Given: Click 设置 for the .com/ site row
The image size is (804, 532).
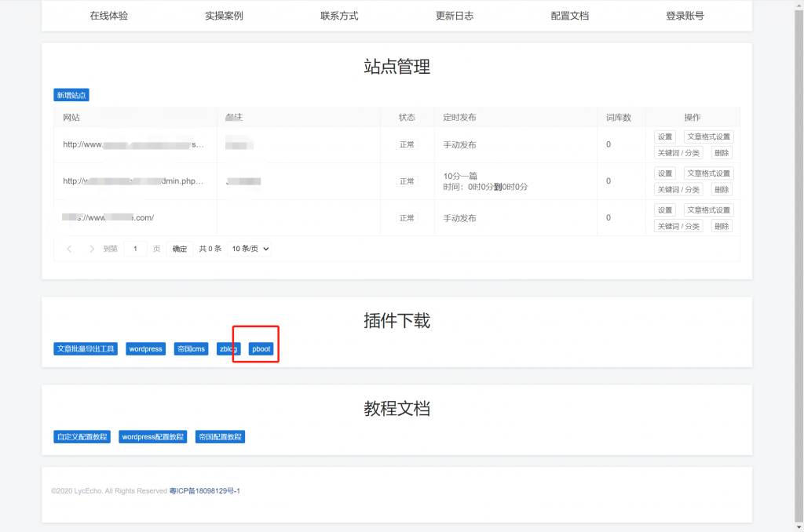Looking at the screenshot, I should click(665, 210).
